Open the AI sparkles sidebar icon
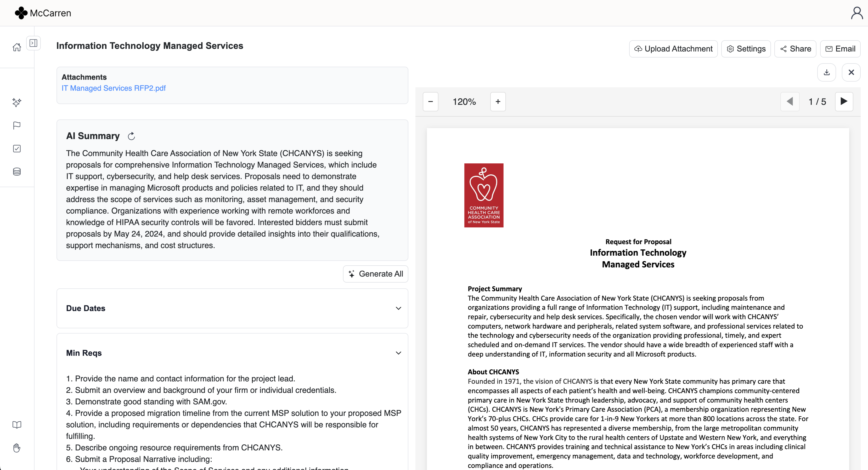 pyautogui.click(x=17, y=102)
